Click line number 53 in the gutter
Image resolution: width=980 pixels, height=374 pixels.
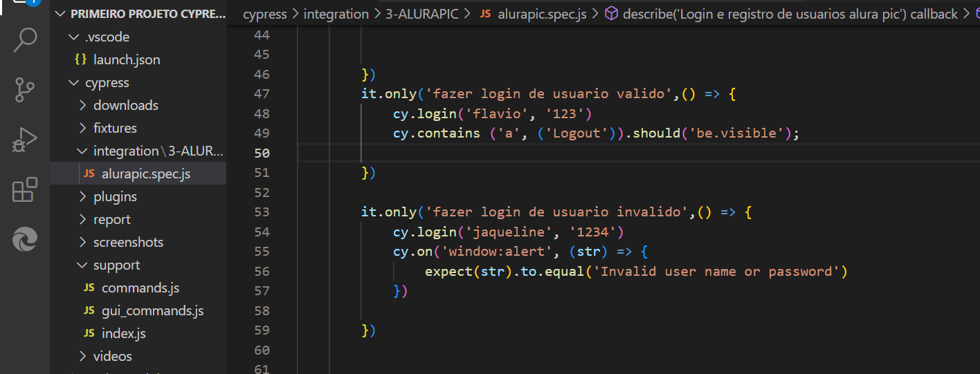pos(262,212)
